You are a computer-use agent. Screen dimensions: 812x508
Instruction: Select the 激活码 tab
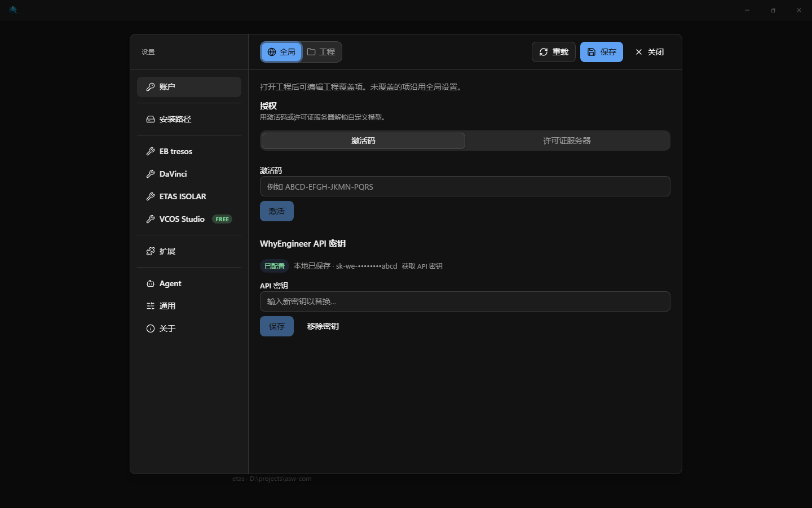pyautogui.click(x=363, y=141)
